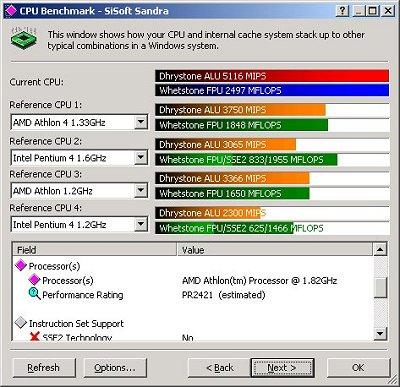Image resolution: width=400 pixels, height=387 pixels.
Task: Click the green CPU chip icon
Action: pos(23,39)
